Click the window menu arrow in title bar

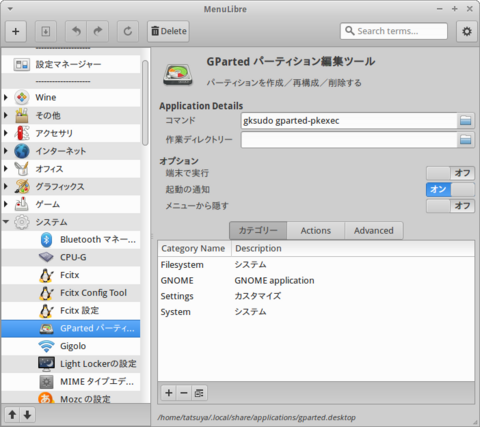coord(10,9)
